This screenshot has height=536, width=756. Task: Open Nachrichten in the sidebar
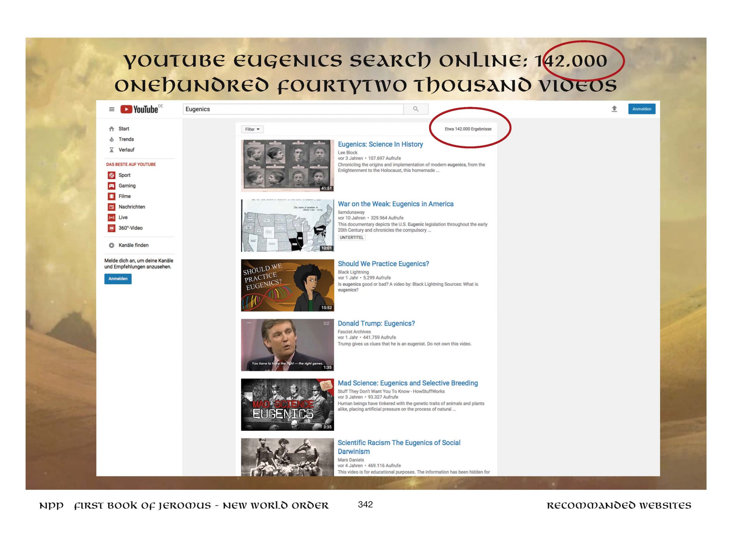click(x=132, y=207)
